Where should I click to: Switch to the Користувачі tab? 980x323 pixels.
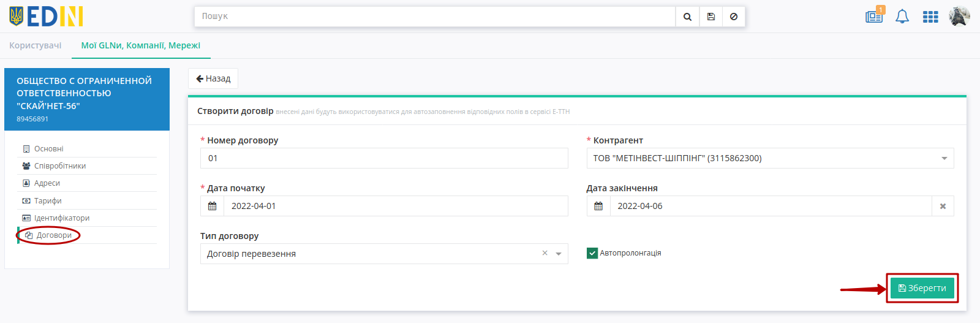36,45
